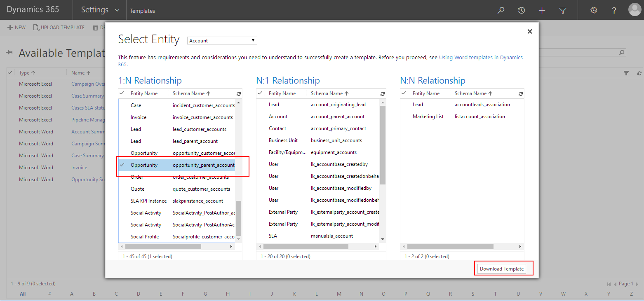The image size is (644, 301).
Task: Open recent items history icon
Action: coord(522,10)
